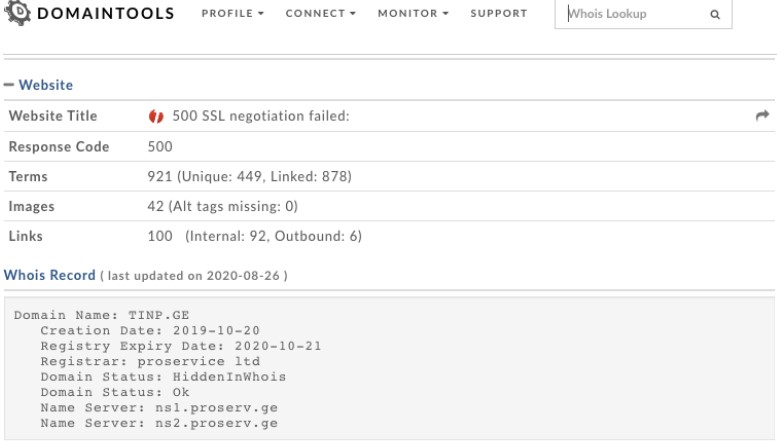Viewport: 777px width, 441px height.
Task: Go to the SUPPORT page
Action: 498,15
